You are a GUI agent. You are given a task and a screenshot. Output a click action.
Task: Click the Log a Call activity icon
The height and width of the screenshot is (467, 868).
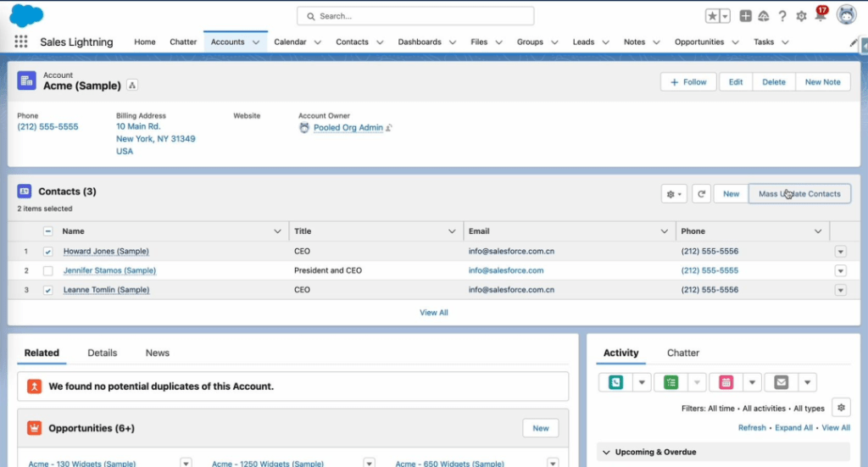(615, 382)
